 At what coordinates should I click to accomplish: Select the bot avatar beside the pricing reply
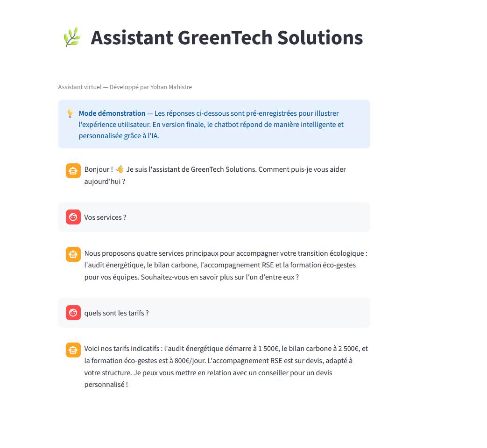point(73,350)
